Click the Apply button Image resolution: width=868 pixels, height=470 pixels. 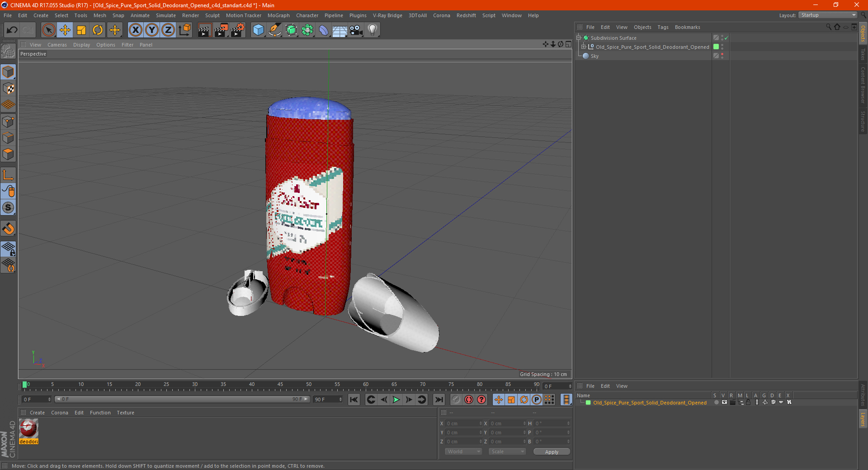552,452
